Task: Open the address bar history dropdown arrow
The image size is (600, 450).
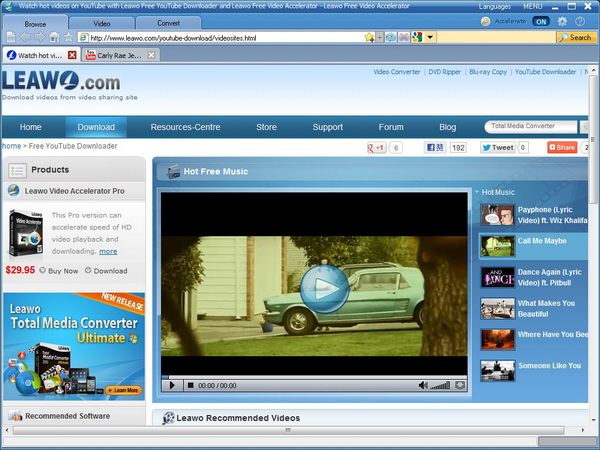Action: 379,37
